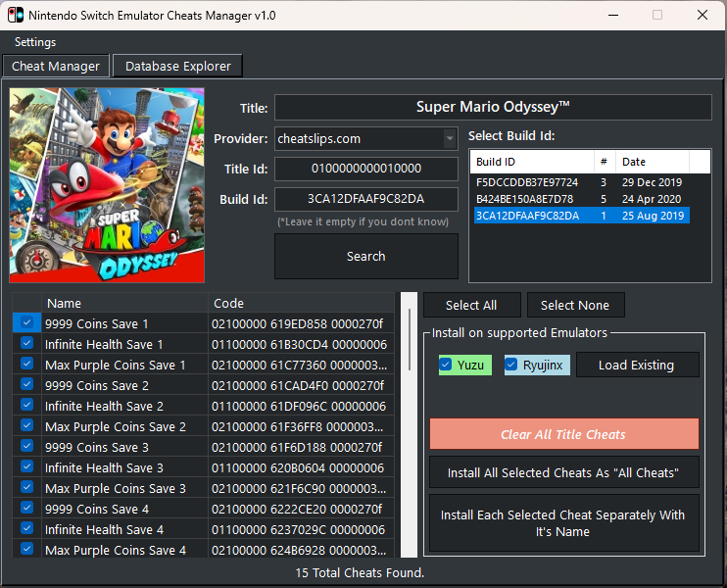Click code 01100000 61B30CD4 00000006

pyautogui.click(x=302, y=345)
